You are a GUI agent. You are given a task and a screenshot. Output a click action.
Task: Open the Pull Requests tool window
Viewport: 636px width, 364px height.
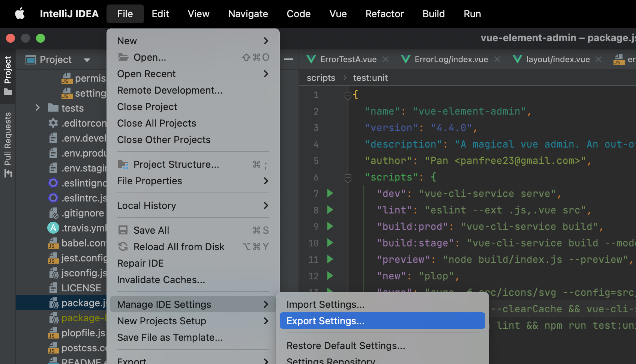(8, 145)
